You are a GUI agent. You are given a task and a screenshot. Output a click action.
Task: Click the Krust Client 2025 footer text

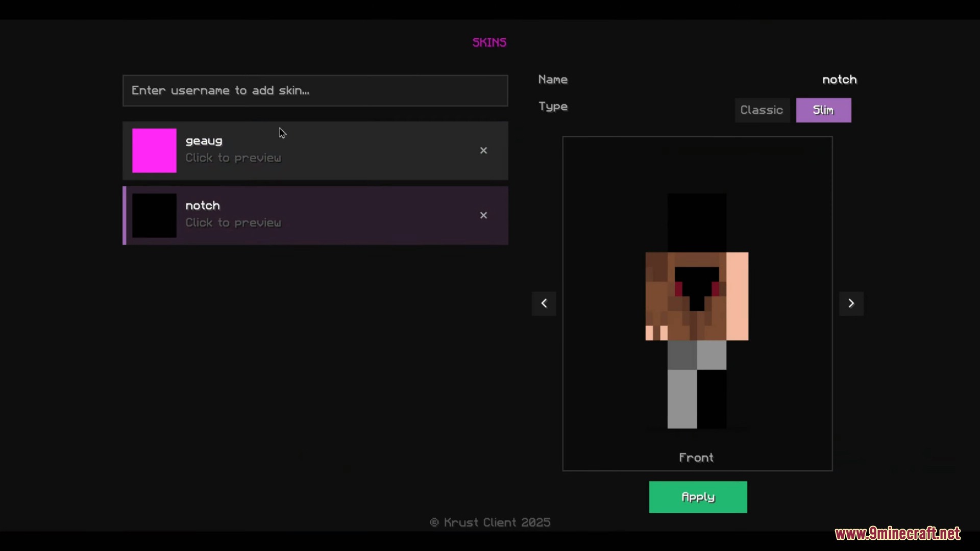pos(490,522)
